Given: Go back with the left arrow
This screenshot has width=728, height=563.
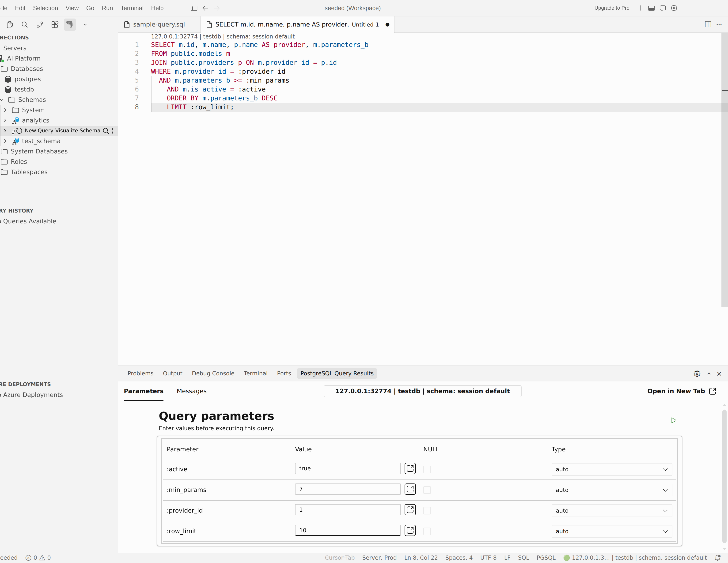Looking at the screenshot, I should click(205, 8).
